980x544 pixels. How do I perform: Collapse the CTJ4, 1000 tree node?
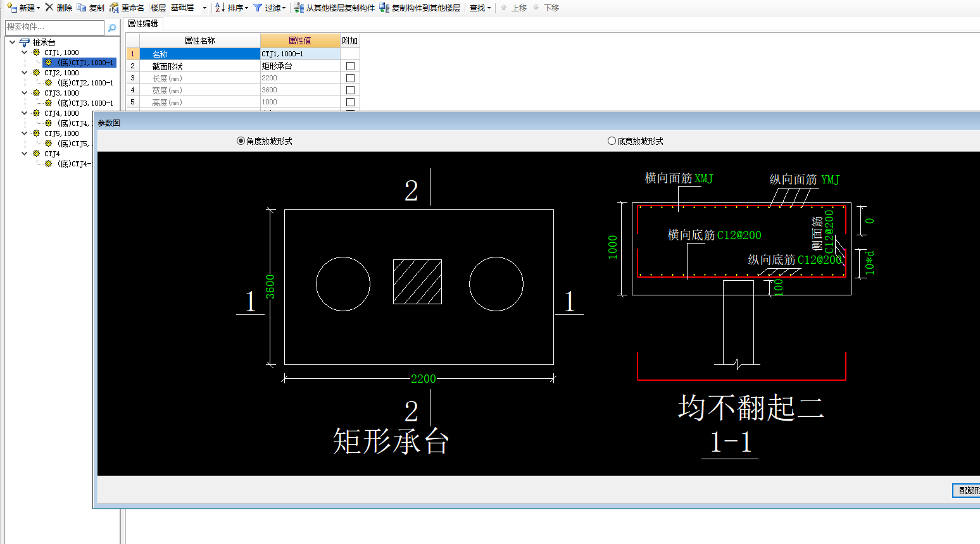24,113
